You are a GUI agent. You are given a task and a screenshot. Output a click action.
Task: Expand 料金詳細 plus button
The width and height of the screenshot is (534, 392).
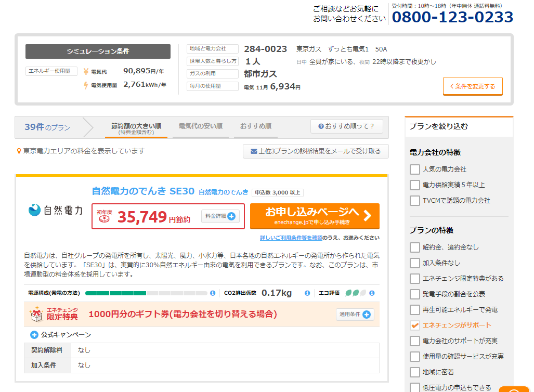click(x=220, y=216)
